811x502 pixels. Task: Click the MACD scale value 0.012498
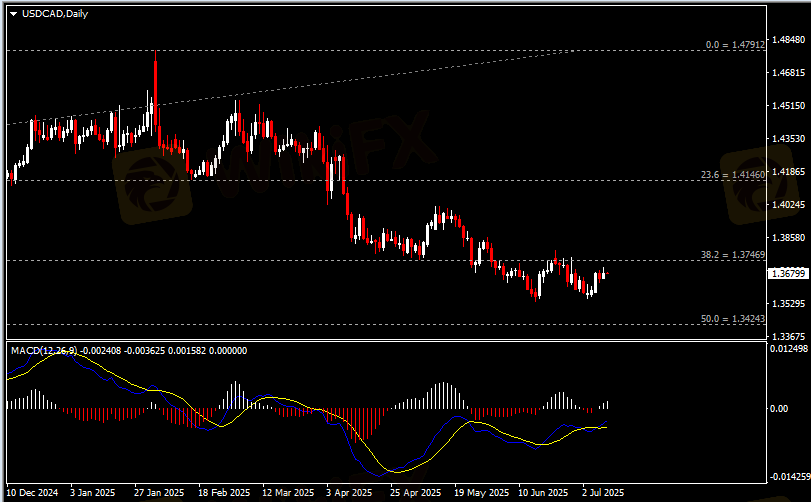coord(789,349)
